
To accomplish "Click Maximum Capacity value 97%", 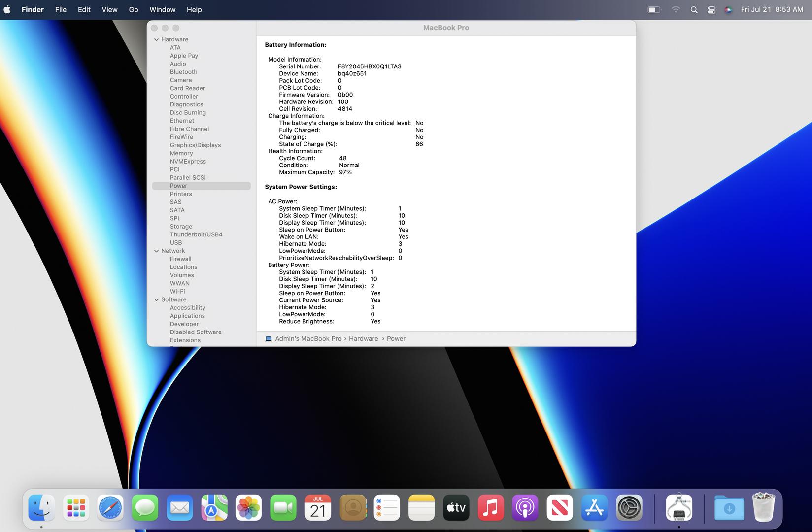I will point(345,172).
